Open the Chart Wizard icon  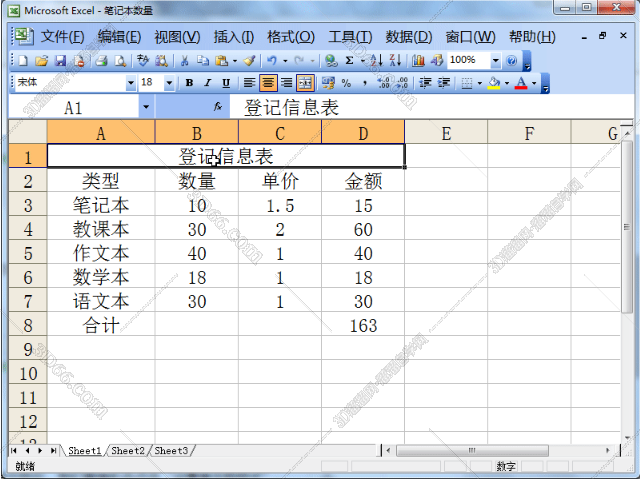[x=418, y=61]
